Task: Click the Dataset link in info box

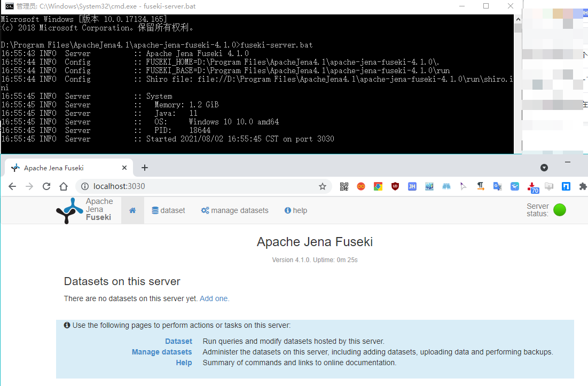Action: point(178,341)
